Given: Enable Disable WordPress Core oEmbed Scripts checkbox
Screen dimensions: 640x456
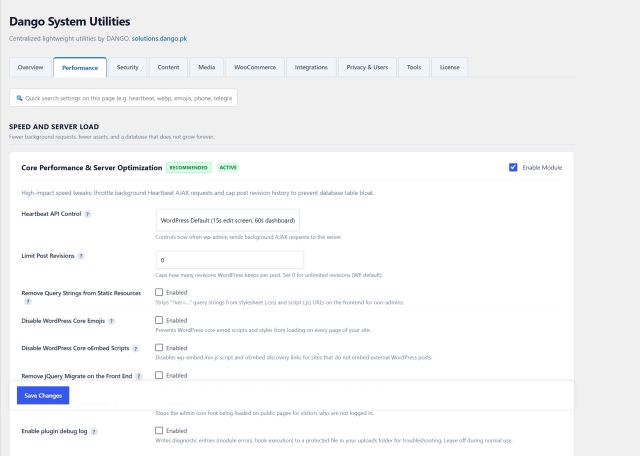Looking at the screenshot, I should (159, 347).
